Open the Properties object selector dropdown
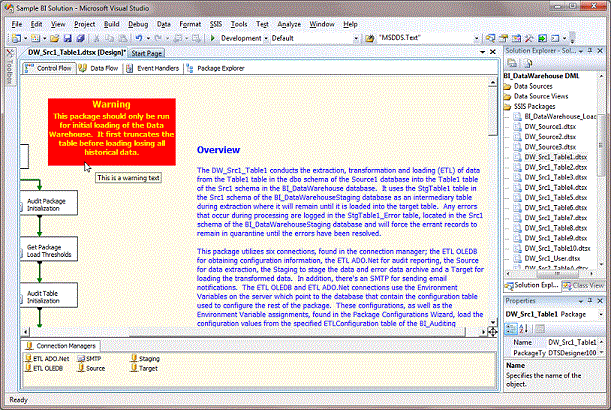Screen dimensions: 611x410 600,314
